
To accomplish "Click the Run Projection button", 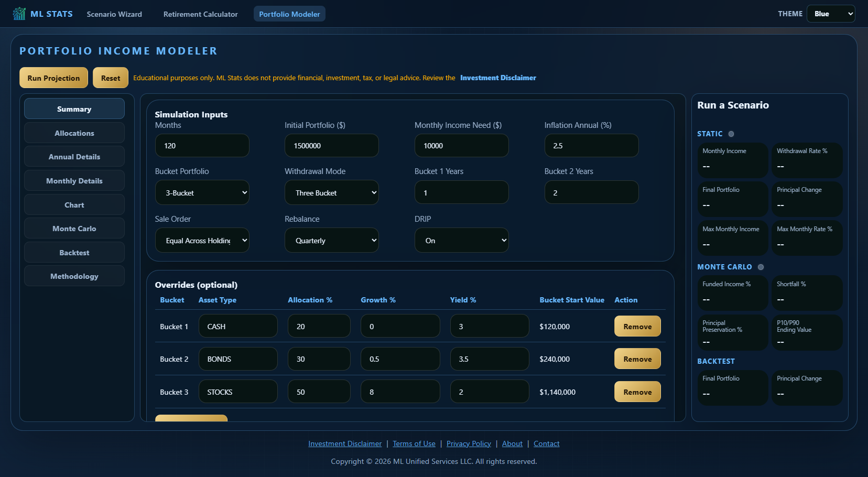I will pyautogui.click(x=53, y=78).
